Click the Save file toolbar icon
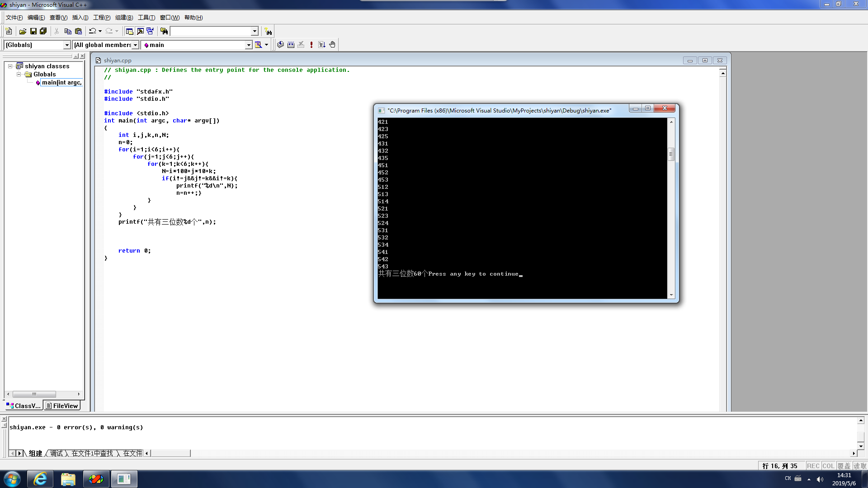The height and width of the screenshot is (488, 868). pyautogui.click(x=33, y=31)
